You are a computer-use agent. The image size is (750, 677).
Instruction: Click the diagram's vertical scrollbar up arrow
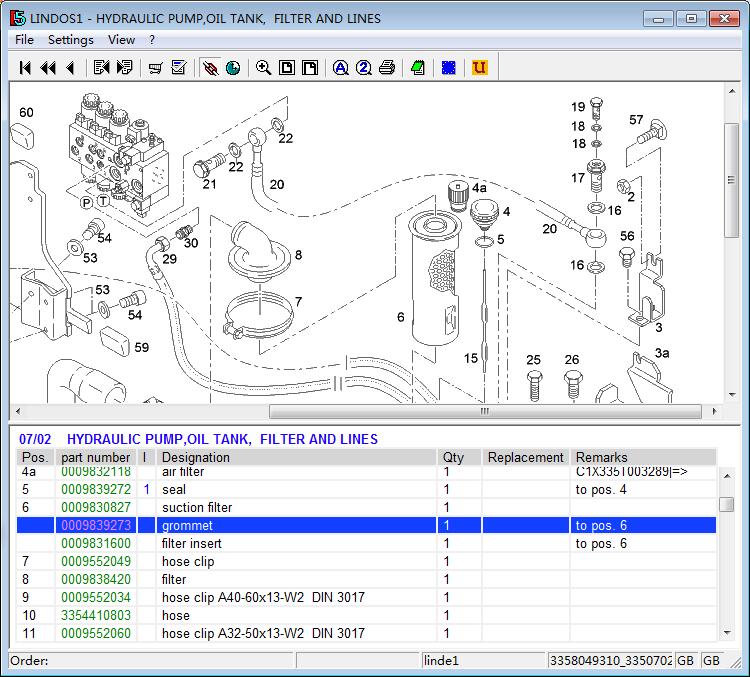(732, 91)
